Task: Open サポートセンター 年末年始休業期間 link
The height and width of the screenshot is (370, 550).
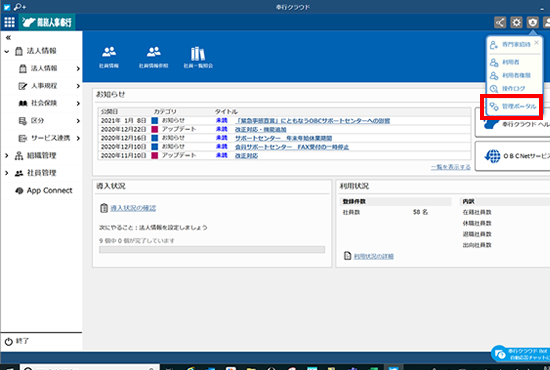Action: pos(283,138)
